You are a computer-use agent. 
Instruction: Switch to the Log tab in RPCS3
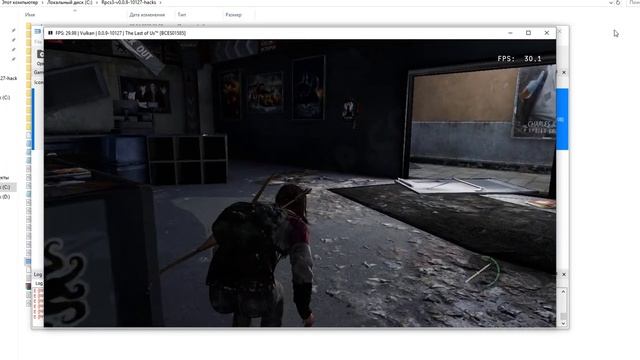[39, 283]
